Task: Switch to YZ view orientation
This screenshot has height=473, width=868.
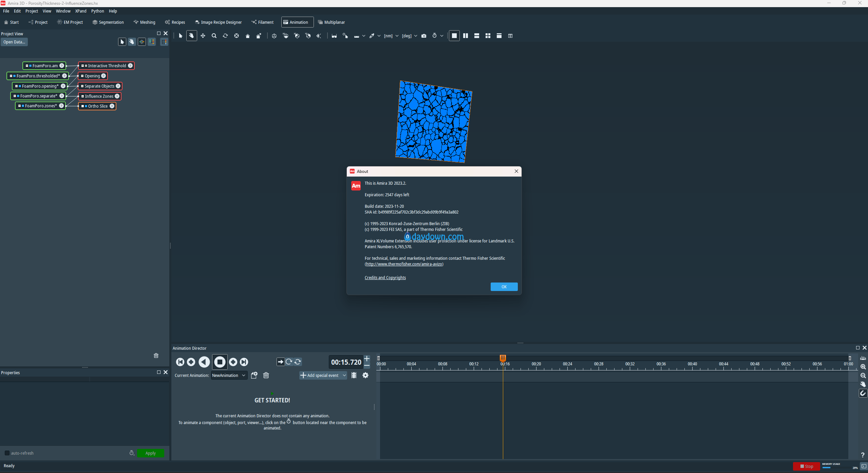Action: (x=308, y=36)
